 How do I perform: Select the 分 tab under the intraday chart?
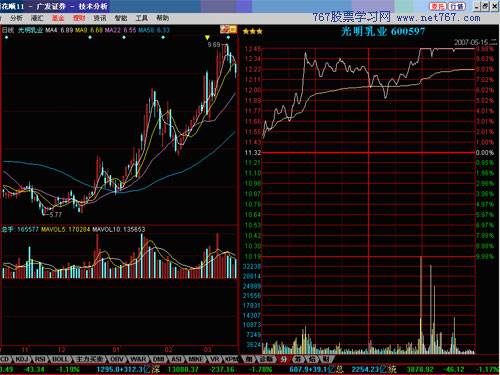(x=284, y=359)
